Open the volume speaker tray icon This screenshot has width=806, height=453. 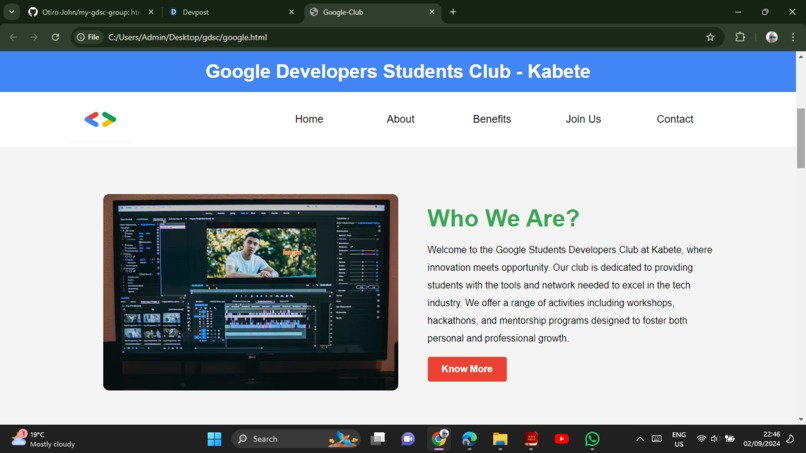click(x=715, y=439)
